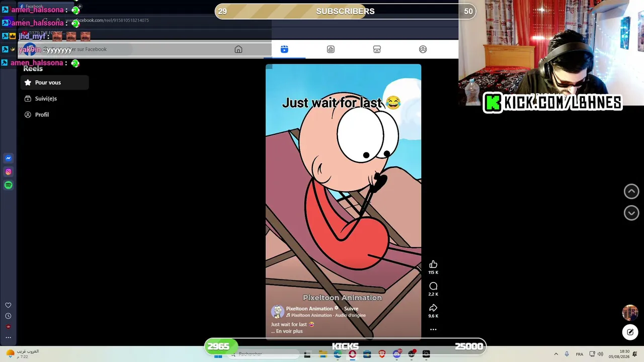The height and width of the screenshot is (362, 644).
Task: Open OBS Studio from taskbar
Action: point(412,354)
